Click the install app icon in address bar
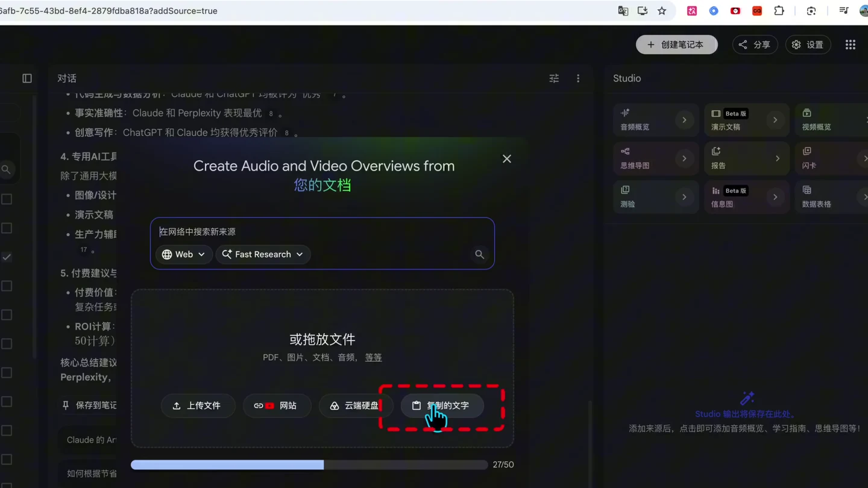The height and width of the screenshot is (488, 868). click(x=643, y=11)
